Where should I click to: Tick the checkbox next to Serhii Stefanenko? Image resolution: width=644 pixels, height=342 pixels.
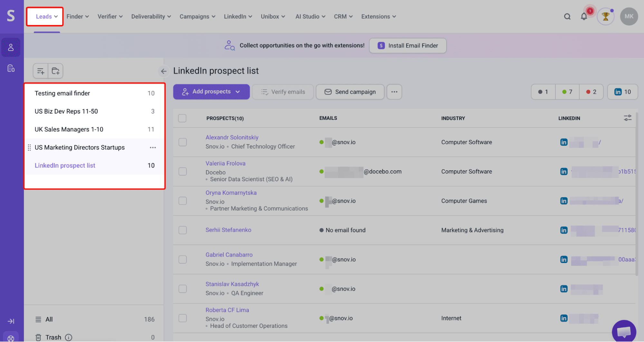tap(183, 230)
